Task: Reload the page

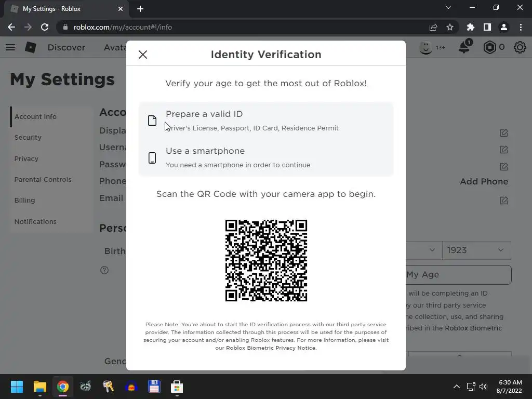Action: [x=45, y=27]
